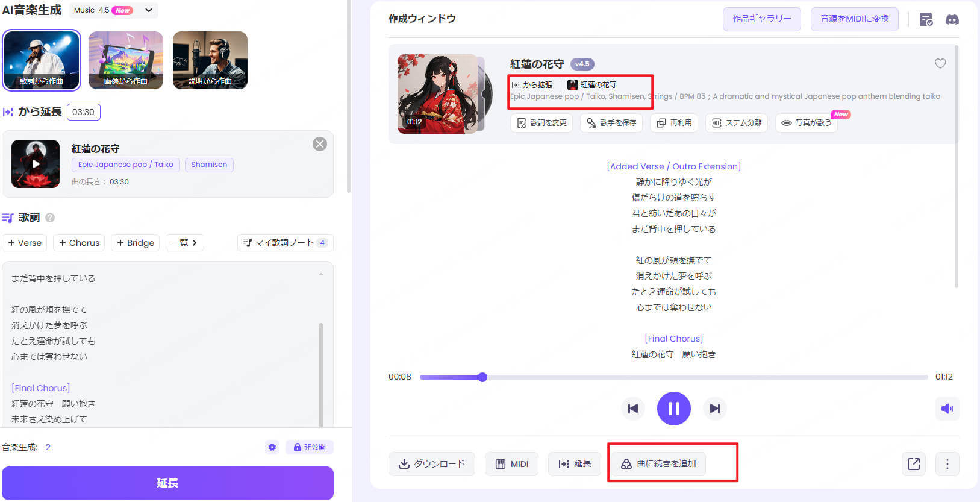This screenshot has height=502, width=980.
Task: Select the 歌詞から作曲 mode card
Action: coord(42,60)
